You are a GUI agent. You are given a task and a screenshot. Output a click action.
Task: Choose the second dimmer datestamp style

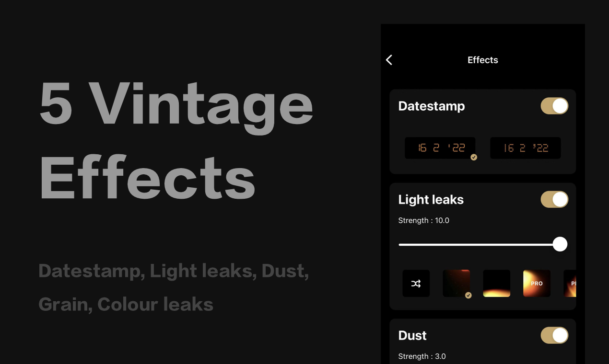525,148
